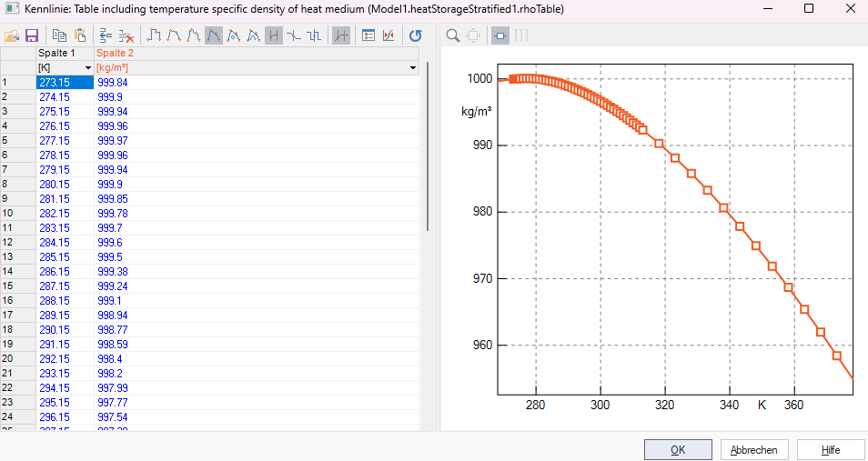Toggle the highlighted H-shaped extrapolation icon
This screenshot has width=868, height=461.
point(274,36)
